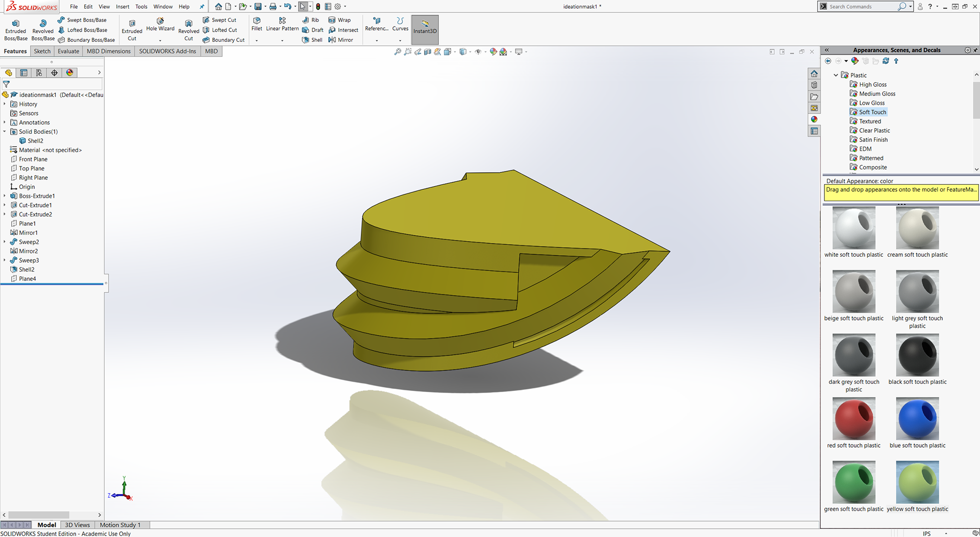980x537 pixels.
Task: Select the Revolved Boss/Base tool
Action: (43, 30)
